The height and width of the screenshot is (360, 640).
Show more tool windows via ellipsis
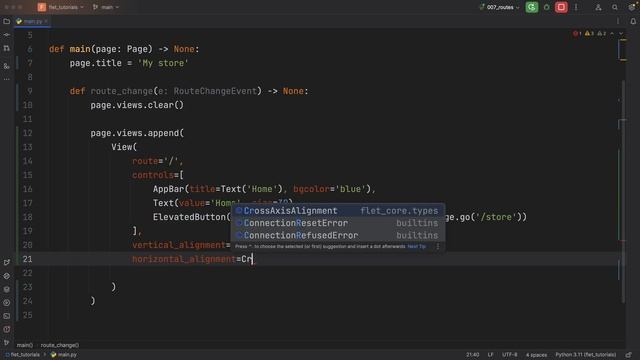[x=7, y=79]
